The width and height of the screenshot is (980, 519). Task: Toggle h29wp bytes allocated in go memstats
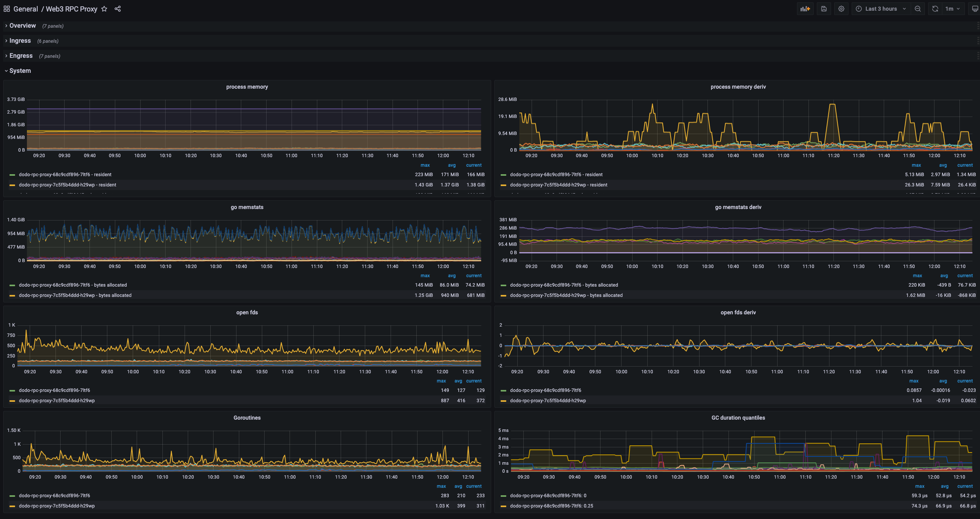coord(75,295)
